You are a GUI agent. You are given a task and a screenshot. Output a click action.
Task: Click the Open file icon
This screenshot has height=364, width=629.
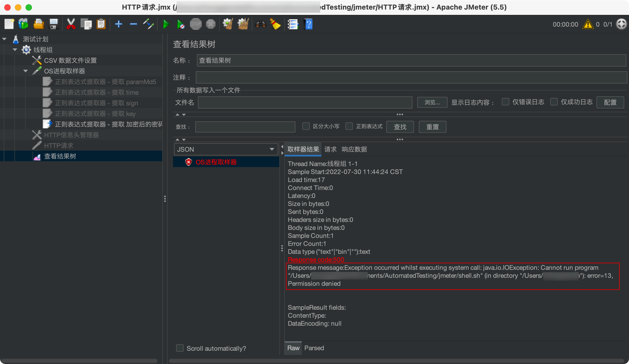click(x=39, y=24)
